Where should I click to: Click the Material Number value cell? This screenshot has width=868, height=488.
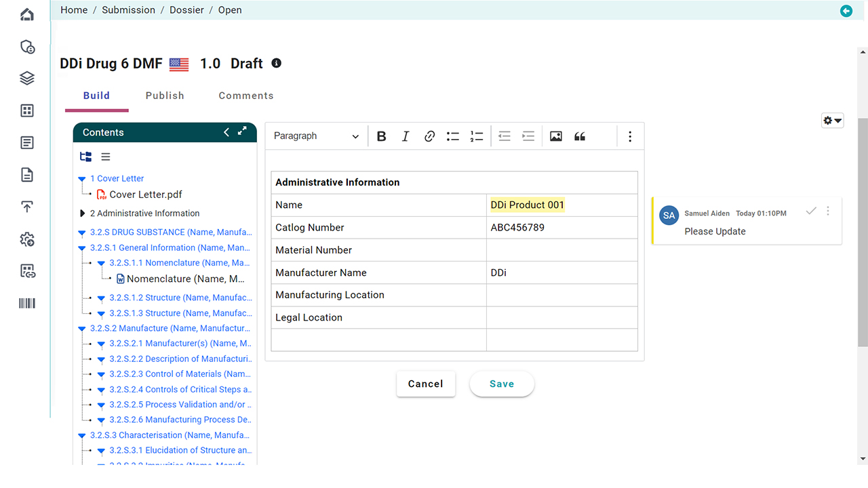[561, 250]
